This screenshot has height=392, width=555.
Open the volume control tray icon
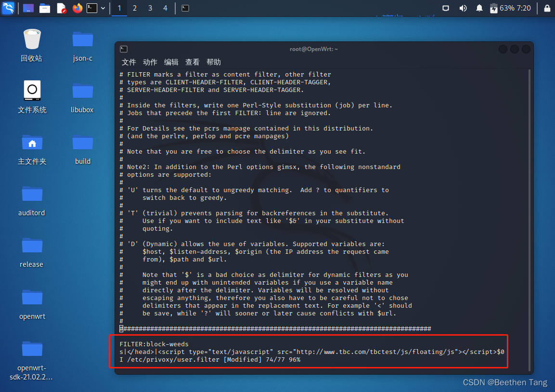point(463,8)
